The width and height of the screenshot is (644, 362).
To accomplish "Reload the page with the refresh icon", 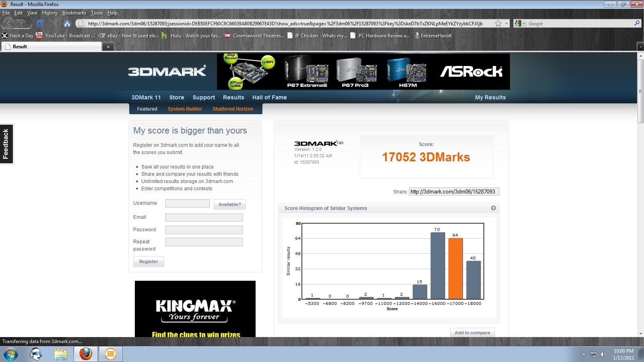I will 40,23.
